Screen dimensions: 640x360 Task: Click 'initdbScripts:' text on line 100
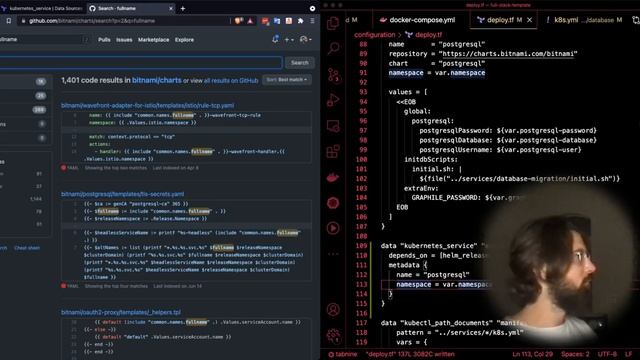point(431,159)
